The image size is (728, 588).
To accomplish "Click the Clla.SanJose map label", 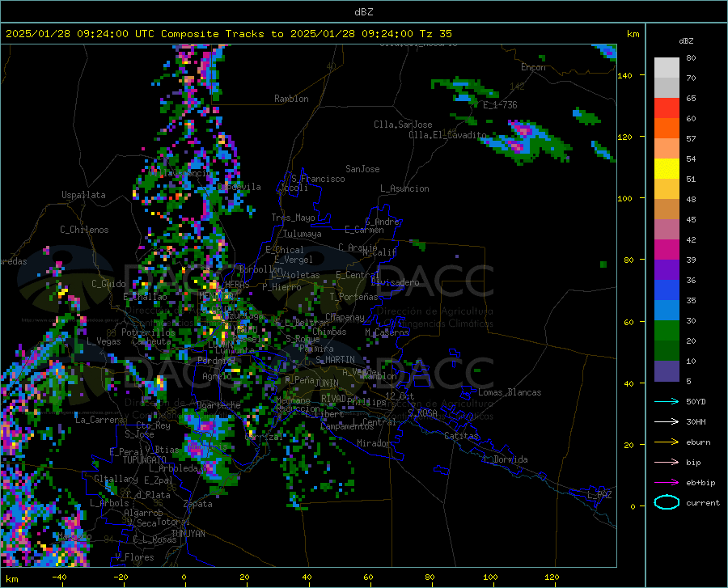I will tap(403, 125).
